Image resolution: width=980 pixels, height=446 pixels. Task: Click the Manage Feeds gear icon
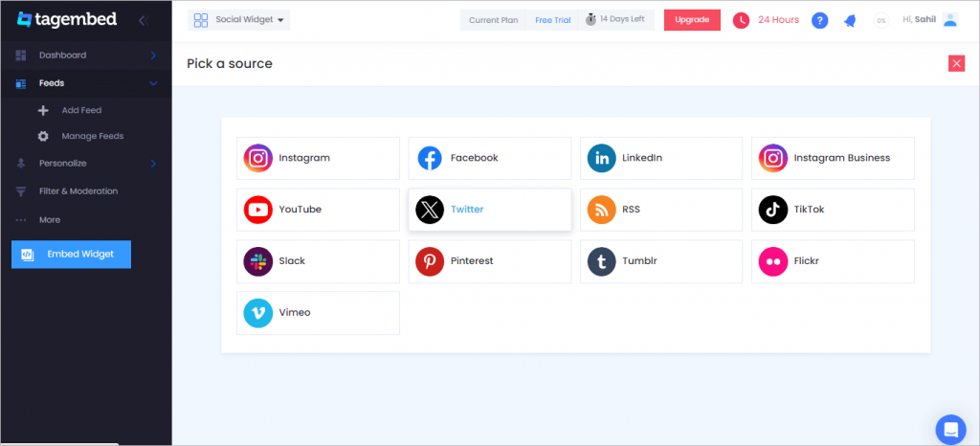43,136
